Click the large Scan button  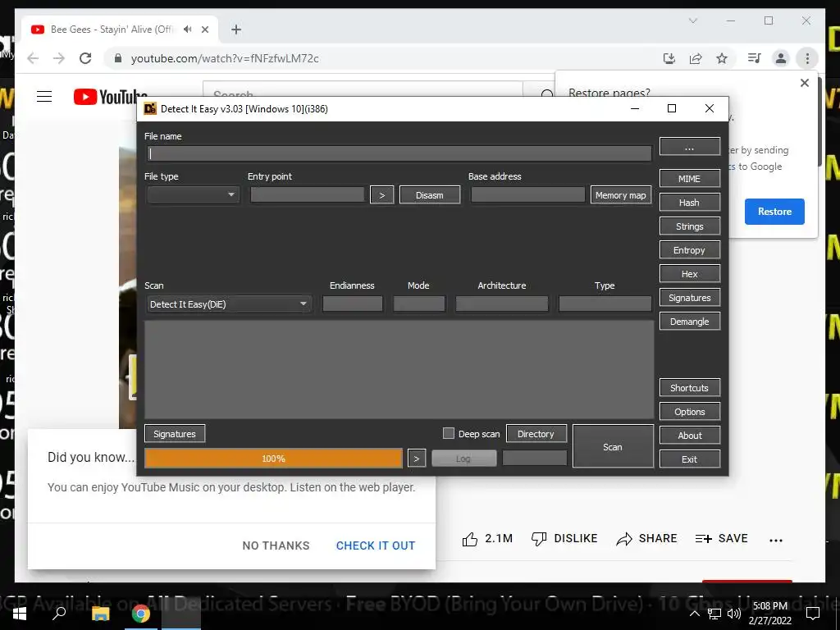click(x=613, y=447)
